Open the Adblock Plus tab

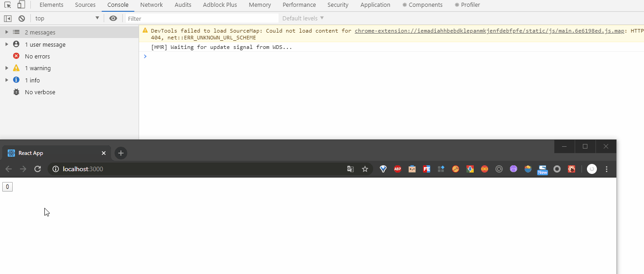coord(220,5)
